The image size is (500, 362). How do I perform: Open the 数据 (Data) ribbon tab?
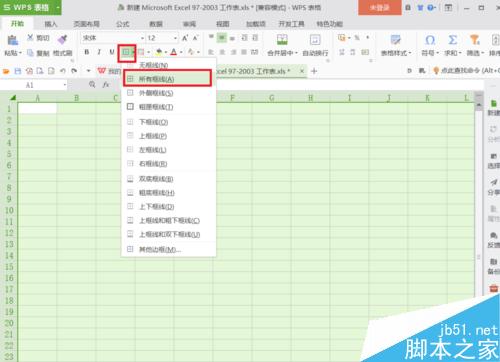tap(156, 24)
